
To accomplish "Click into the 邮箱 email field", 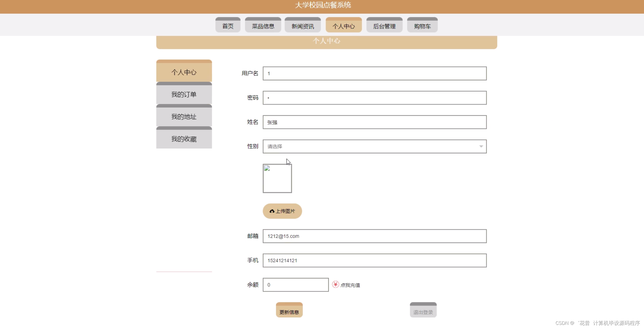I will pyautogui.click(x=374, y=236).
